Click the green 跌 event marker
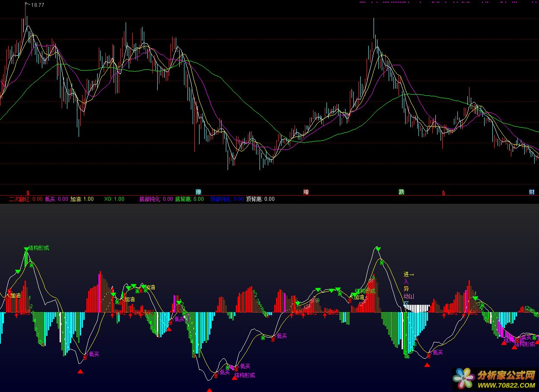539x392 pixels. tap(402, 192)
